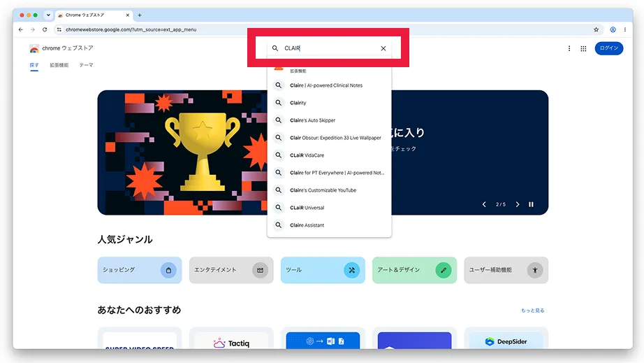
Task: Choose Claire's Customizable YouTube suggestion
Action: [330, 190]
